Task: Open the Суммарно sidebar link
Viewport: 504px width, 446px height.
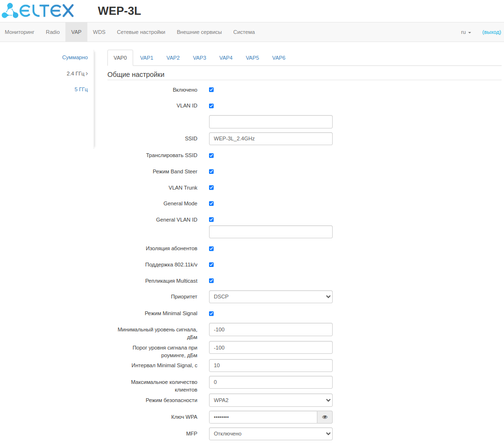Action: coord(75,58)
